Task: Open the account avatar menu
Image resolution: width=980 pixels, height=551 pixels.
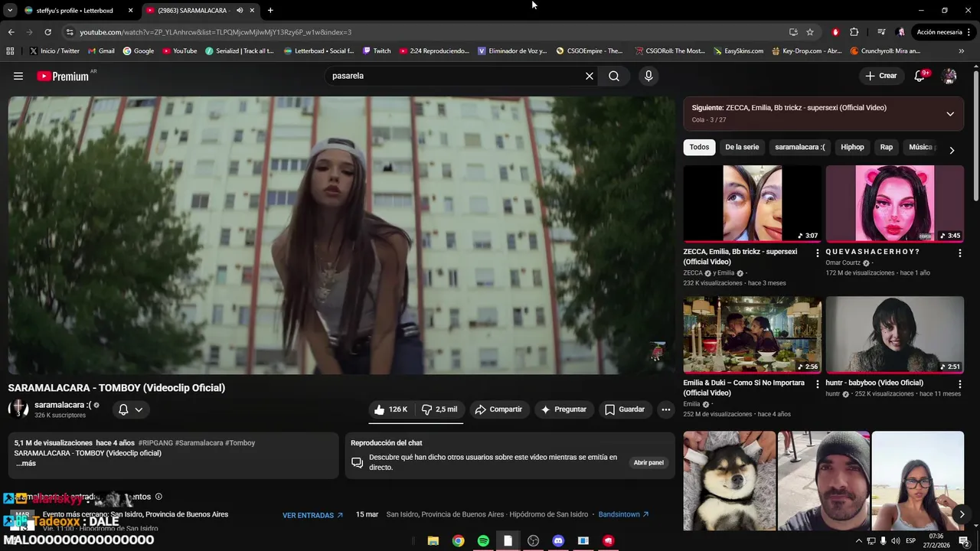Action: pyautogui.click(x=949, y=76)
